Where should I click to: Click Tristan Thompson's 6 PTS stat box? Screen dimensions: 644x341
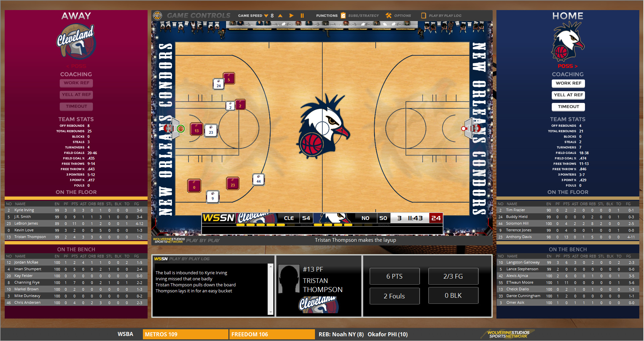(x=394, y=276)
